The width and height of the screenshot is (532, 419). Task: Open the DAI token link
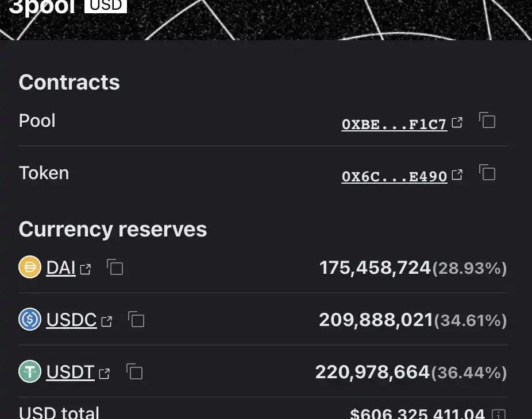point(61,267)
